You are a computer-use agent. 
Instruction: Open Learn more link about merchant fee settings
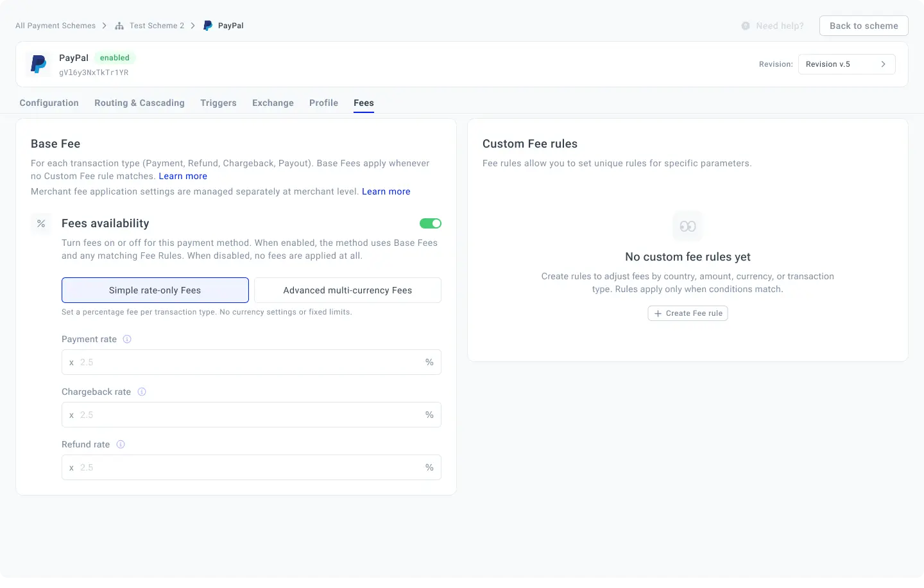point(386,191)
